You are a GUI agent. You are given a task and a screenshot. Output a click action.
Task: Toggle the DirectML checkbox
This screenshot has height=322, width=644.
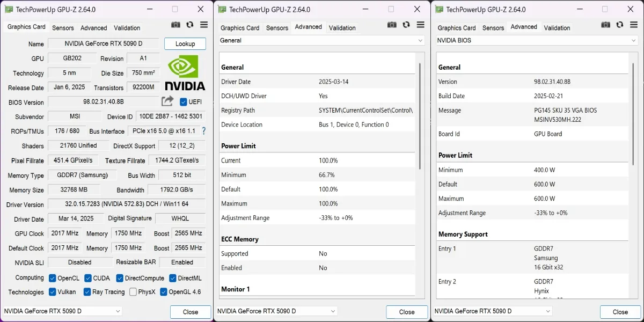pos(173,278)
